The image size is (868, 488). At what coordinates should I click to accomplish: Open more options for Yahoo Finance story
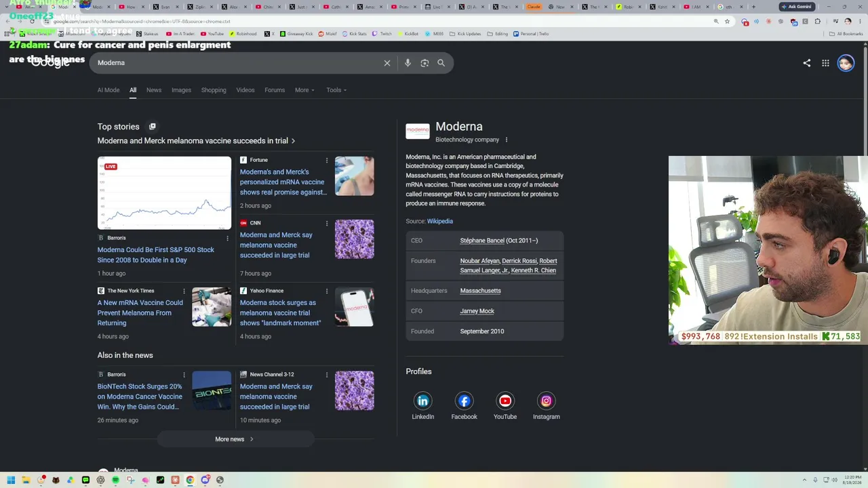(327, 291)
